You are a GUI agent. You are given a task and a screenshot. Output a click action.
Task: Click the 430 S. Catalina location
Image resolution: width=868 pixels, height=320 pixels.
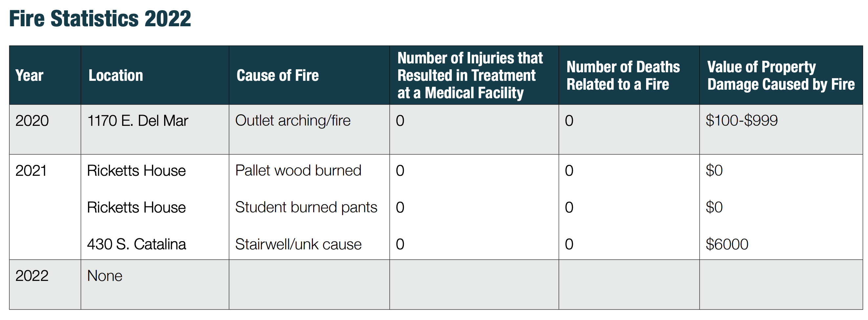coord(137,244)
